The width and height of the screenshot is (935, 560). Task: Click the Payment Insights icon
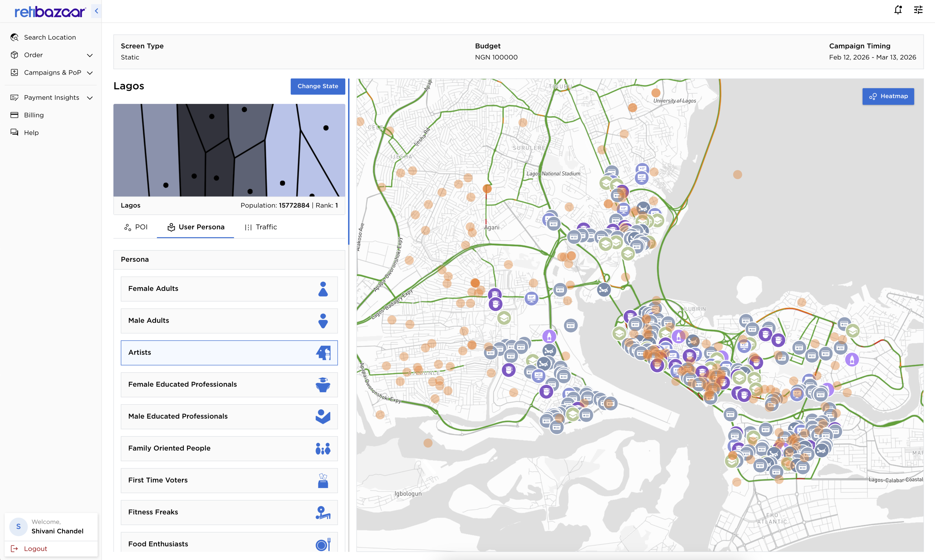pos(14,98)
